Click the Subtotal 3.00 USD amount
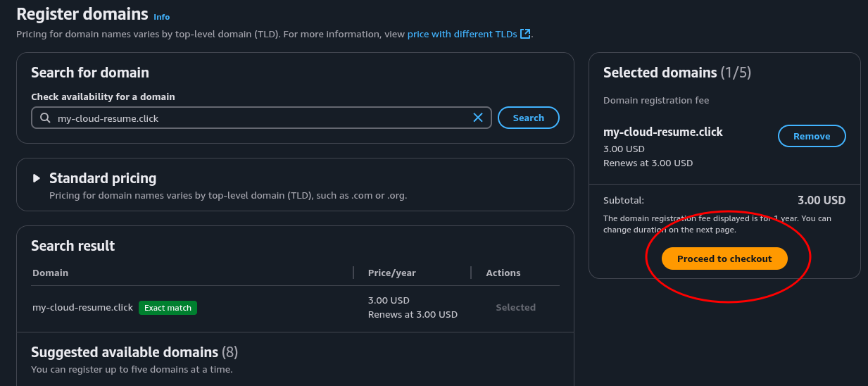Viewport: 868px width, 386px height. (x=821, y=200)
